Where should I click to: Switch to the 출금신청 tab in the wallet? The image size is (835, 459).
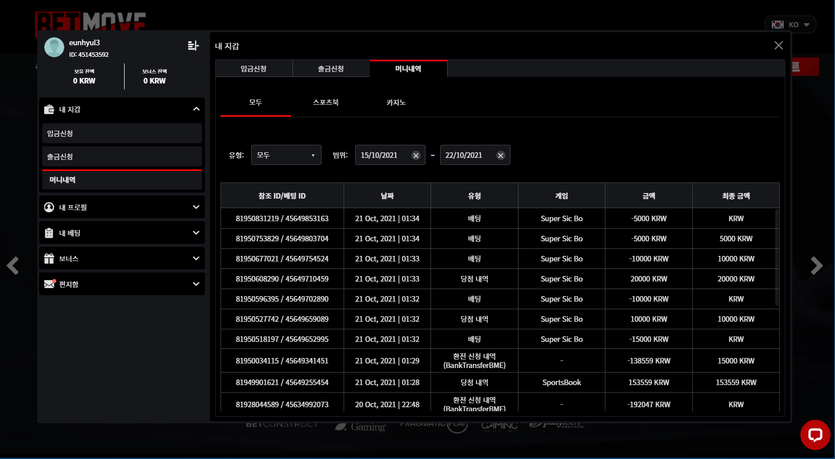[331, 69]
